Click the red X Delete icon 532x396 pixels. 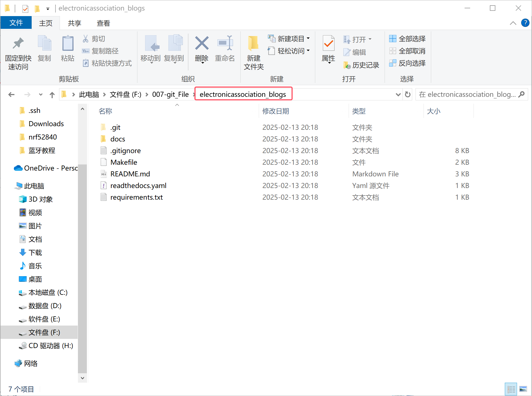click(x=202, y=43)
